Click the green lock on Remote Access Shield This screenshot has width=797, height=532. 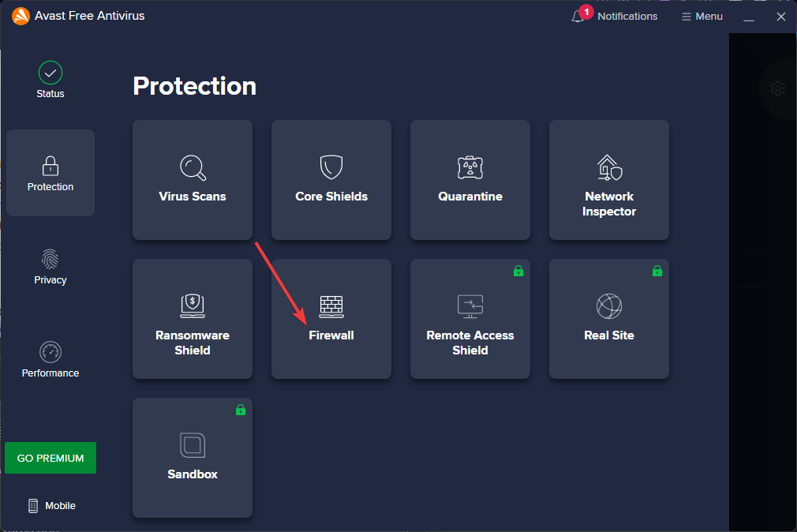point(518,271)
